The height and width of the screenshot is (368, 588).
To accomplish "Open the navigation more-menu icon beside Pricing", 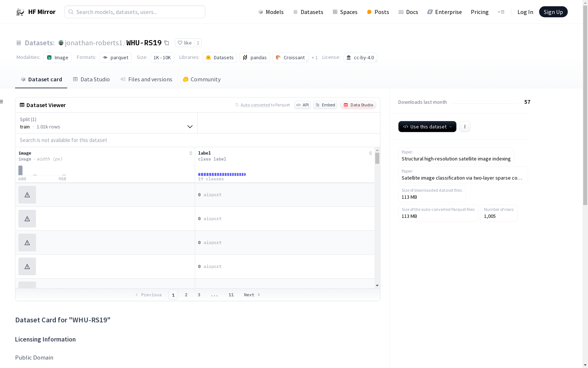I will [x=501, y=12].
